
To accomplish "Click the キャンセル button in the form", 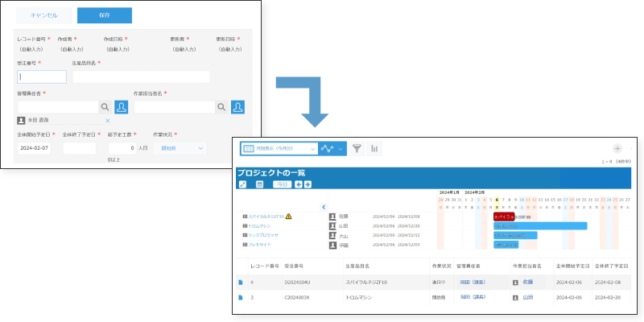I will 44,15.
